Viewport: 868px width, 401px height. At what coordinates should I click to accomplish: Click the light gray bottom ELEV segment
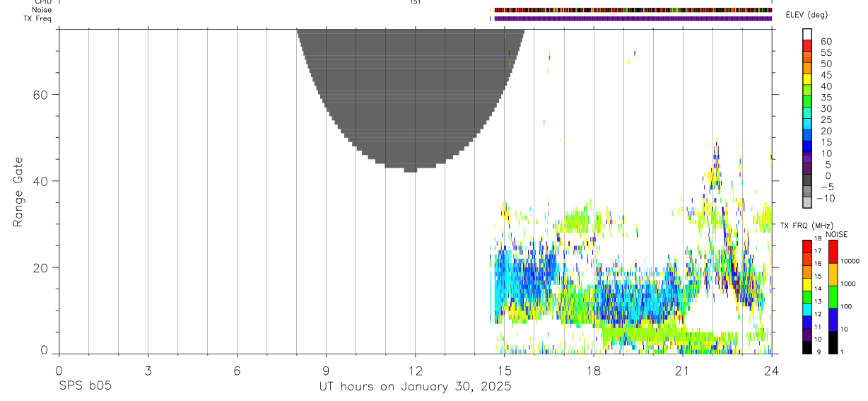(x=807, y=202)
